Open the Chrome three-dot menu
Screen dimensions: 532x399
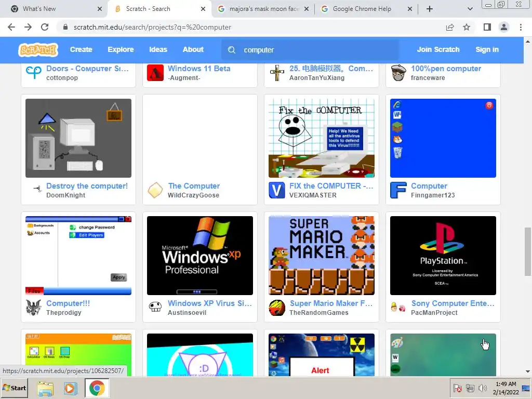coord(521,27)
